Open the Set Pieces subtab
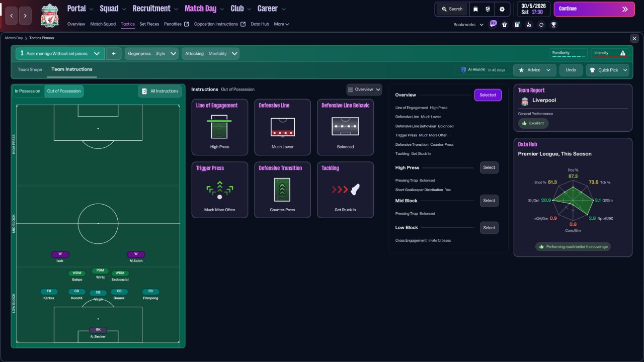Image resolution: width=644 pixels, height=362 pixels. (x=149, y=24)
